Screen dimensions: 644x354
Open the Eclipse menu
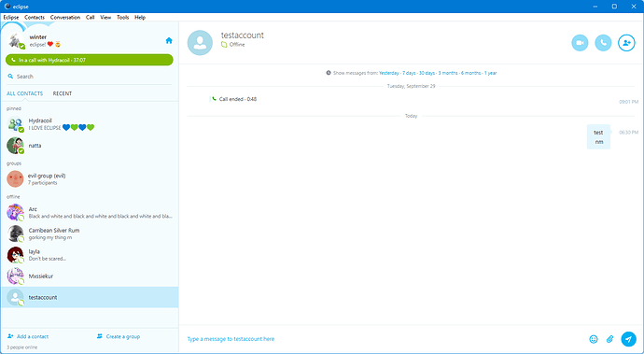click(11, 17)
